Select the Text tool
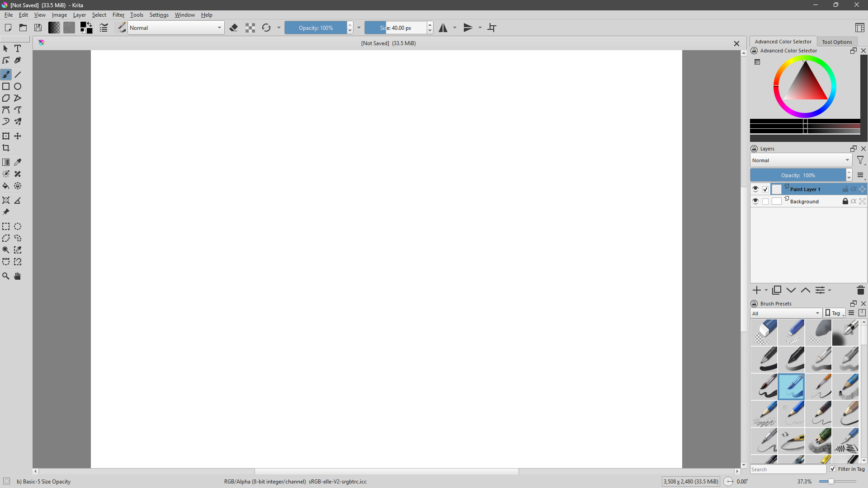This screenshot has width=868, height=488. (18, 48)
